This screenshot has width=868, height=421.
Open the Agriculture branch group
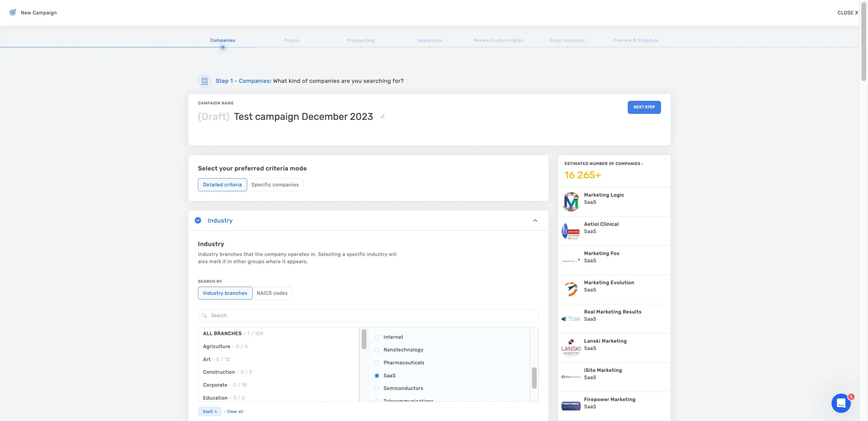(x=216, y=346)
